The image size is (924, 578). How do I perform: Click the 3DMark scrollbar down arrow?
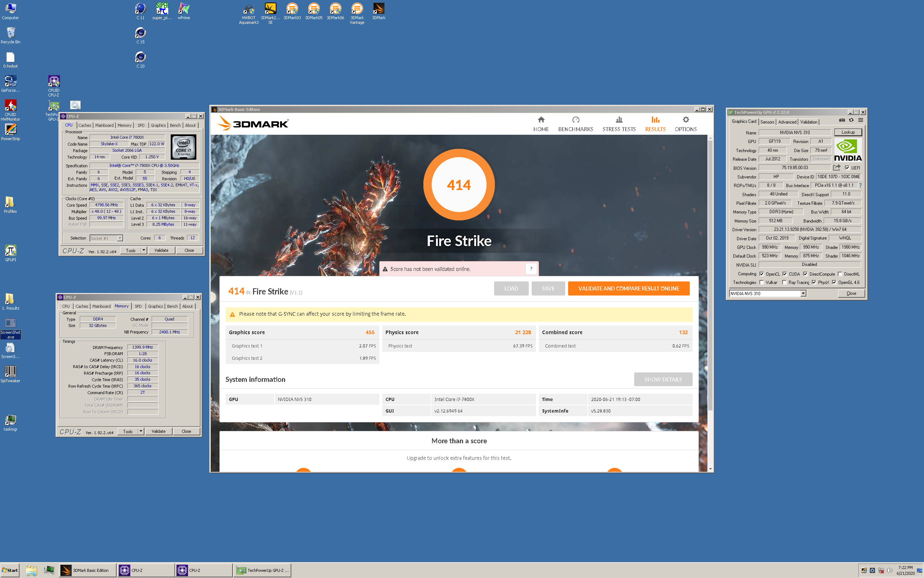(710, 469)
